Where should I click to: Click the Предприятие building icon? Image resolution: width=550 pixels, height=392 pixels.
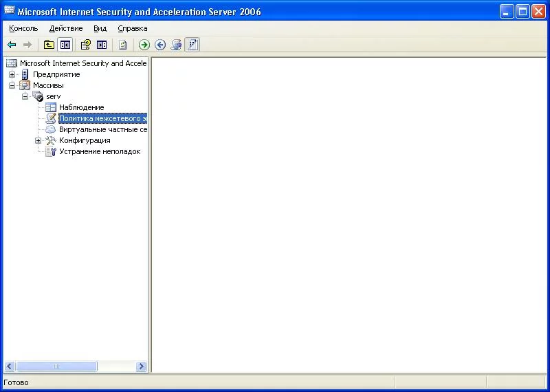(25, 74)
